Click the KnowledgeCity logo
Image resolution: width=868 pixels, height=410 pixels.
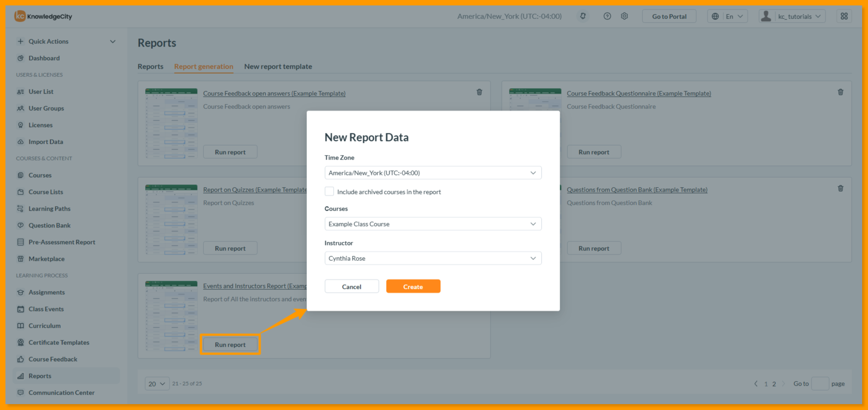click(43, 16)
